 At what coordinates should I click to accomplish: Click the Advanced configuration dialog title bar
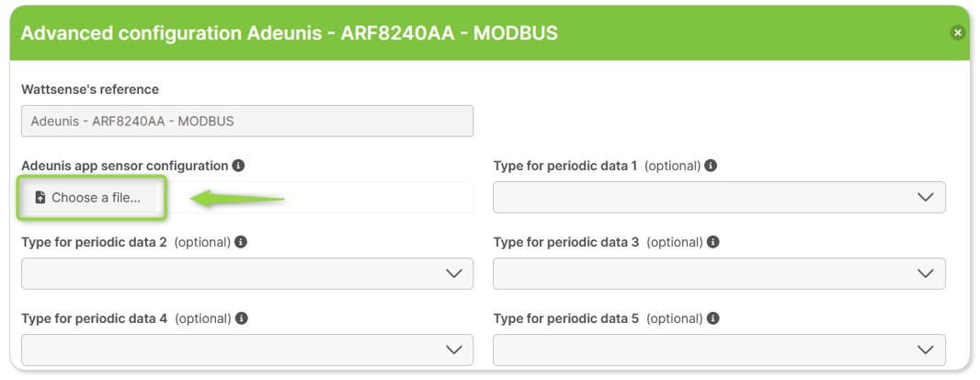[490, 33]
